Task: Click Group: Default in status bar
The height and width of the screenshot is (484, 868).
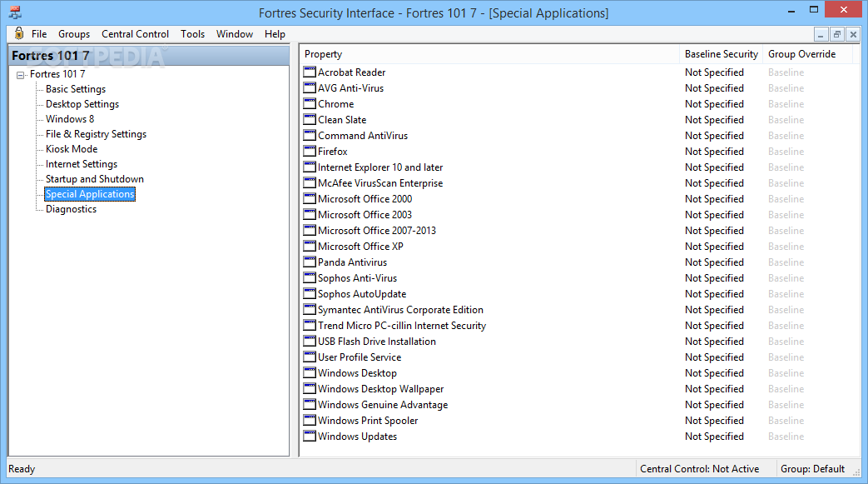Action: coord(812,468)
